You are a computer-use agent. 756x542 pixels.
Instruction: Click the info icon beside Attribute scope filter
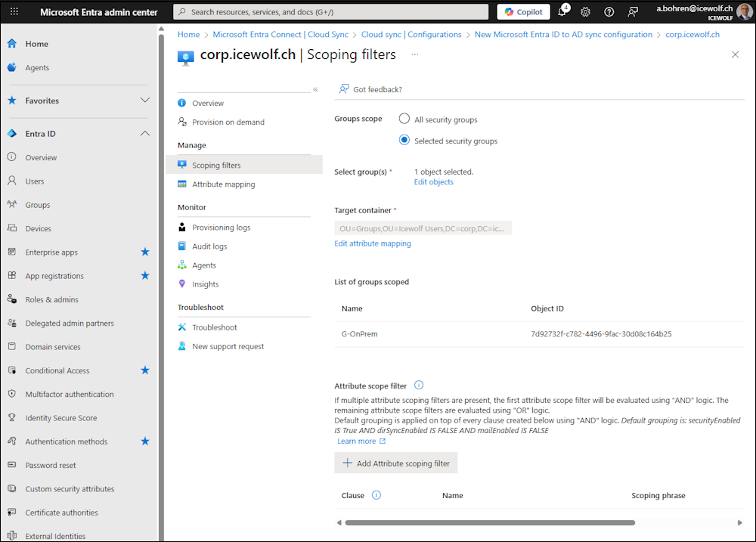point(419,386)
